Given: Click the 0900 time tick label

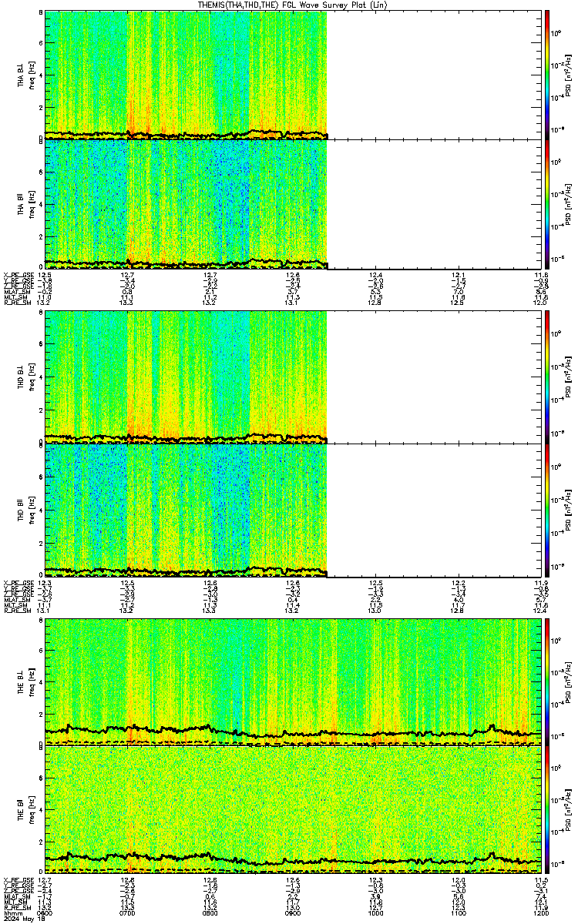Looking at the screenshot, I should pos(293,913).
